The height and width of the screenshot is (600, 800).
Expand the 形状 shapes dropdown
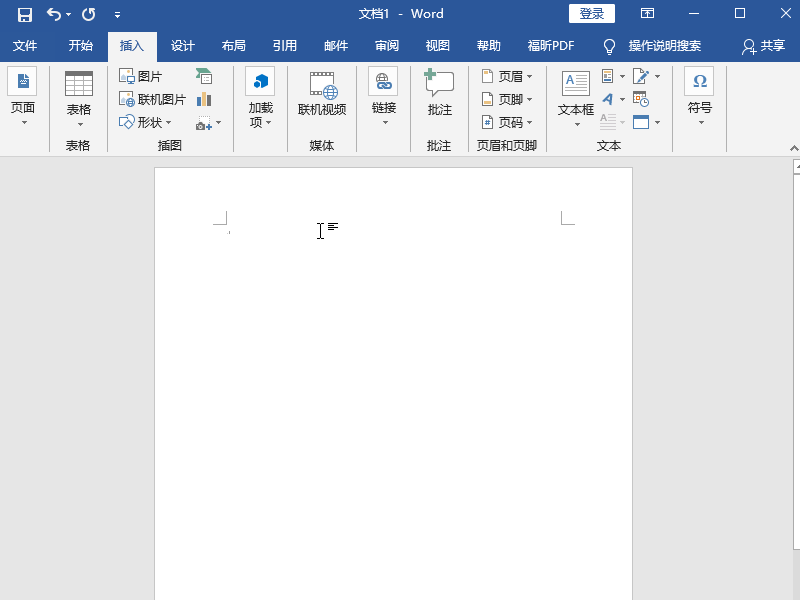point(146,122)
